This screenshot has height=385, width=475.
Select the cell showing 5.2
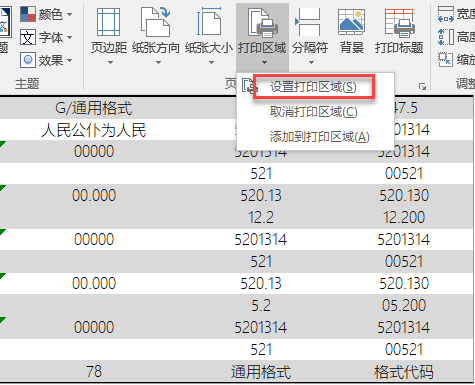(261, 305)
